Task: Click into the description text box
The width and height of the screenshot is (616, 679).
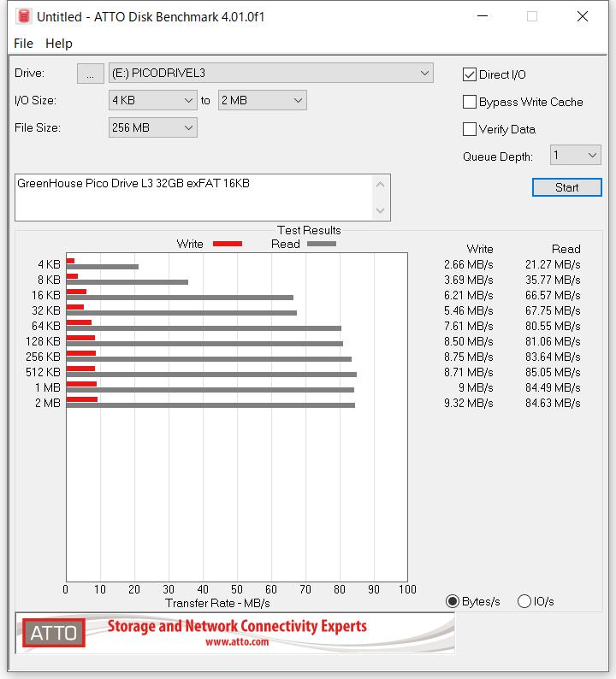Action: click(194, 198)
